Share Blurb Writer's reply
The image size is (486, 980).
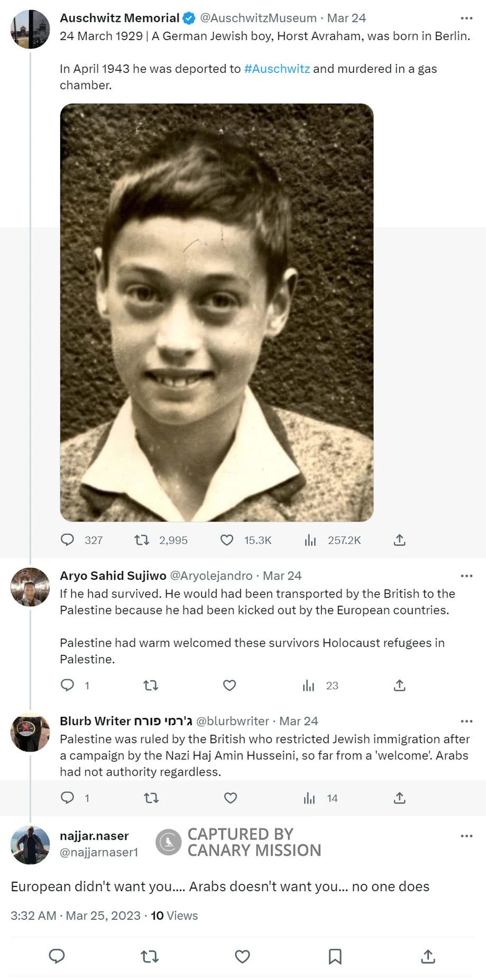point(399,798)
